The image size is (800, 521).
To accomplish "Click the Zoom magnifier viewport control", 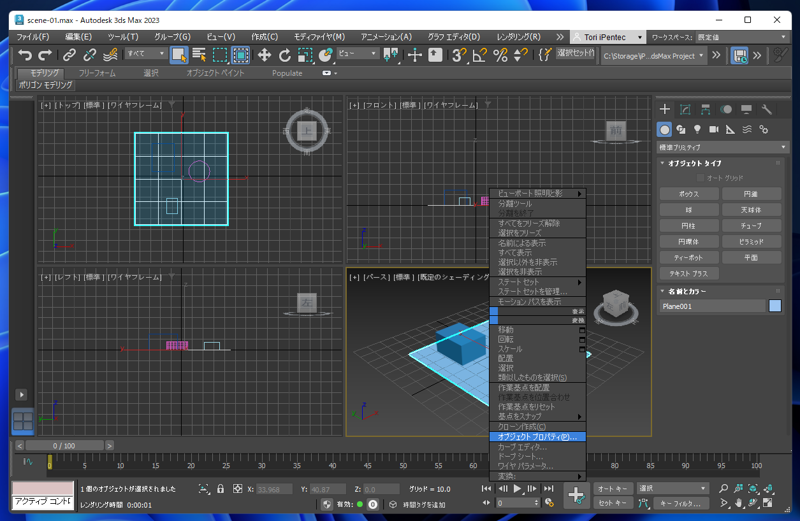I will (723, 488).
